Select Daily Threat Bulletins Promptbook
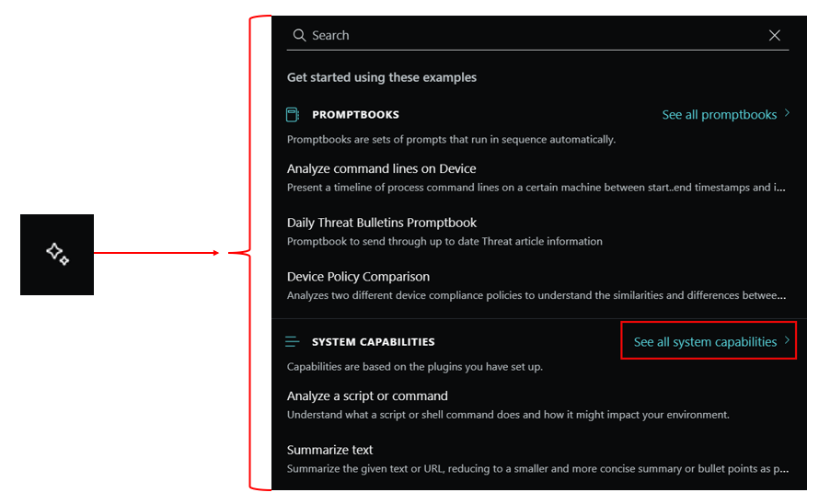The width and height of the screenshot is (819, 504). [381, 223]
